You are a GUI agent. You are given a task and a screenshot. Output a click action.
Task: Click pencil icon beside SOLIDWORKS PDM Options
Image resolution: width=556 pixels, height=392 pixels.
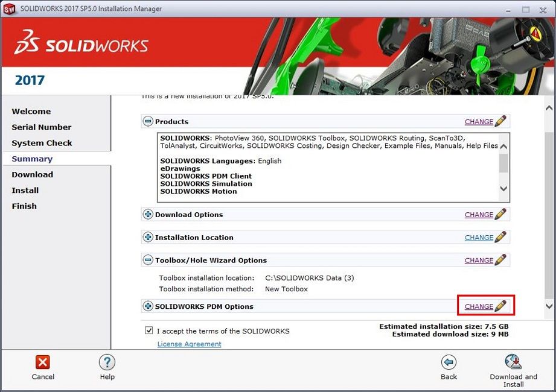coord(500,306)
